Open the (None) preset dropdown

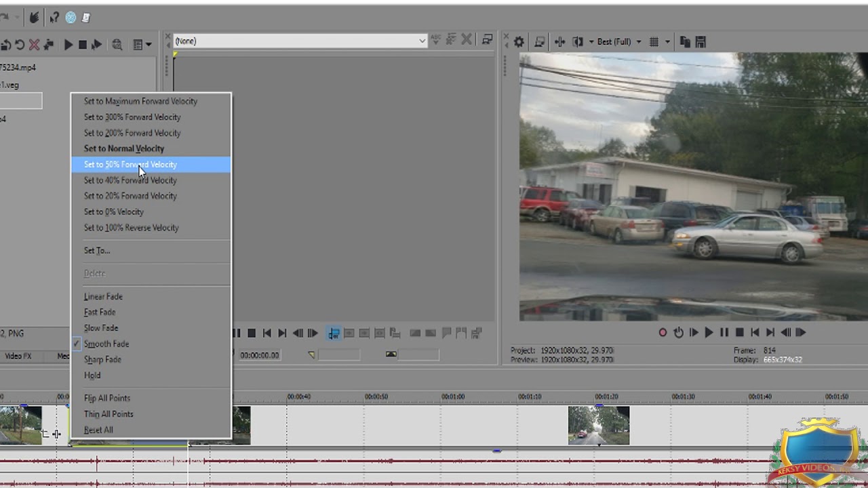pyautogui.click(x=300, y=41)
